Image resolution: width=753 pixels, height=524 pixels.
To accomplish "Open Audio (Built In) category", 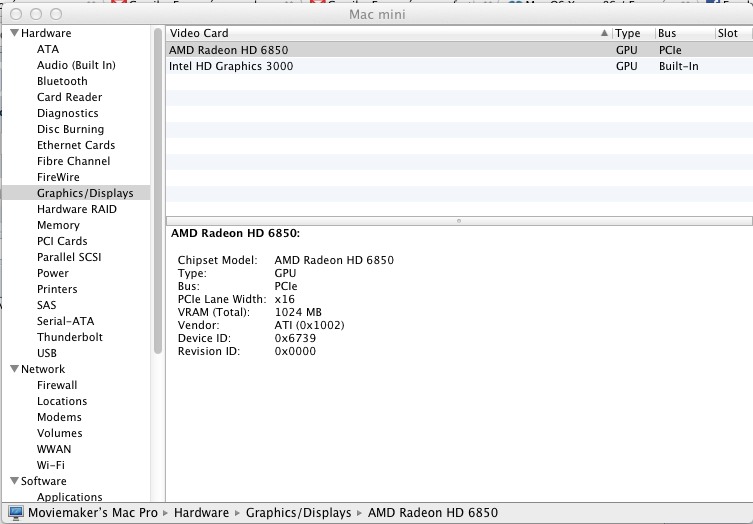I will tap(76, 65).
